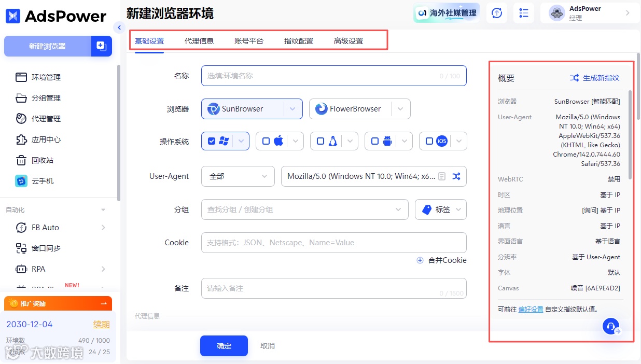Collapse the 自动化 section
The image size is (641, 364).
tap(103, 210)
